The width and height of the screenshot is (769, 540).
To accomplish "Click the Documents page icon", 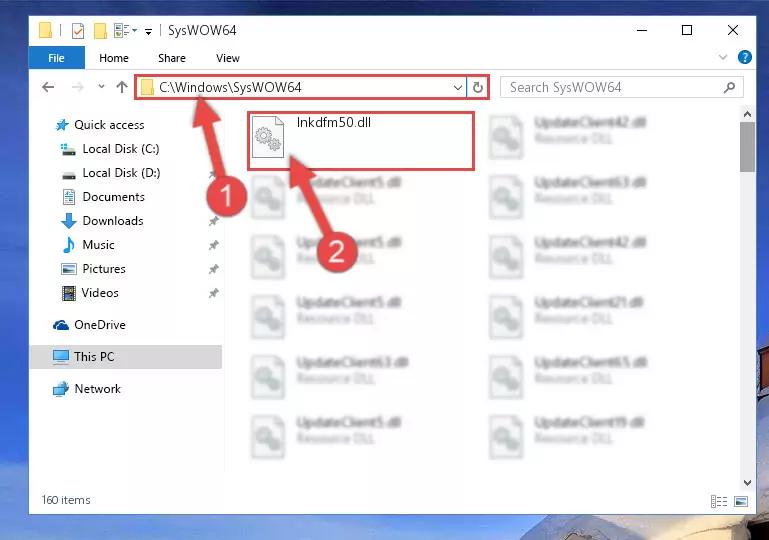I will tap(69, 197).
